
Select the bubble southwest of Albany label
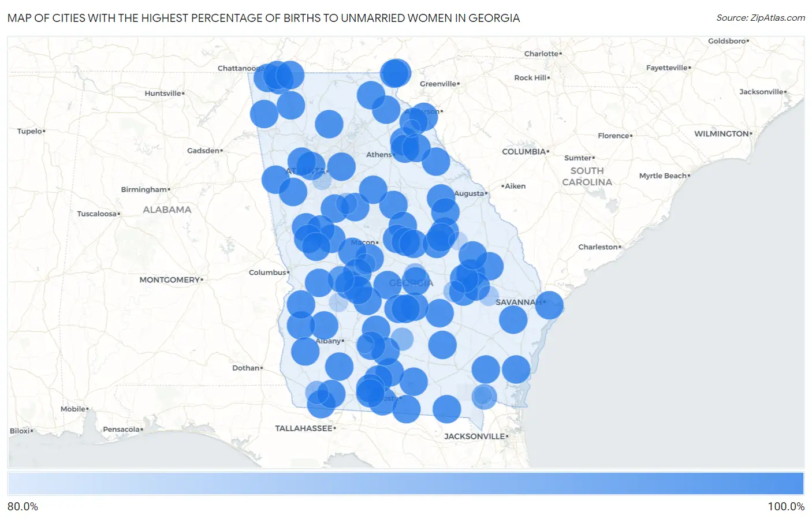click(x=305, y=351)
